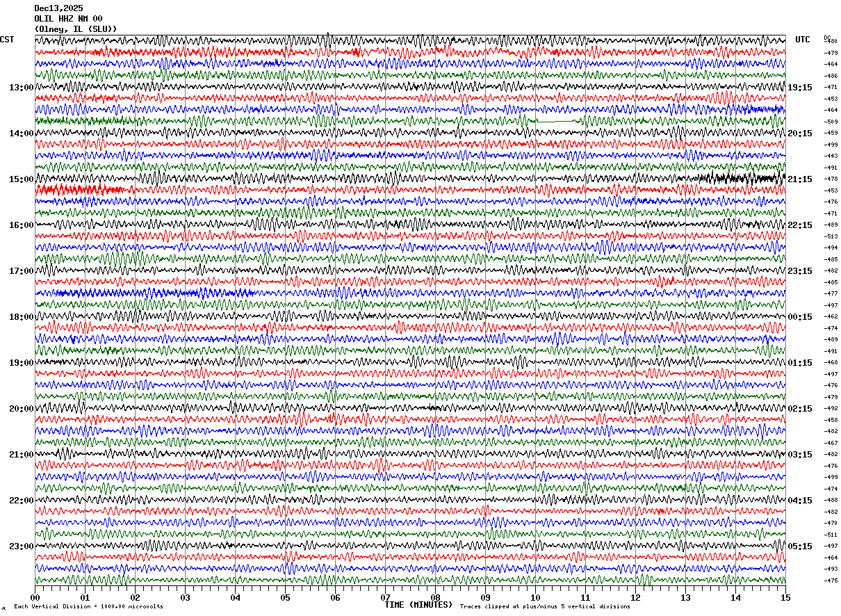This screenshot has height=616, width=841.
Task: Select minute tick "06" on the time axis
Action: click(335, 597)
